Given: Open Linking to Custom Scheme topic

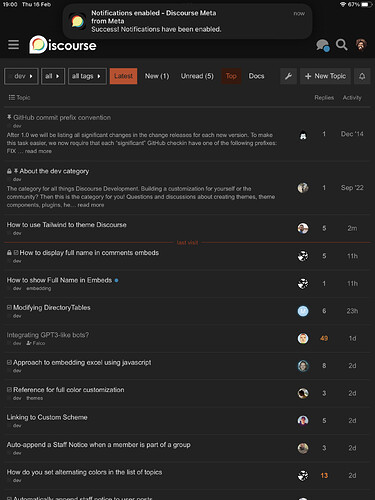Looking at the screenshot, I should click(47, 417).
